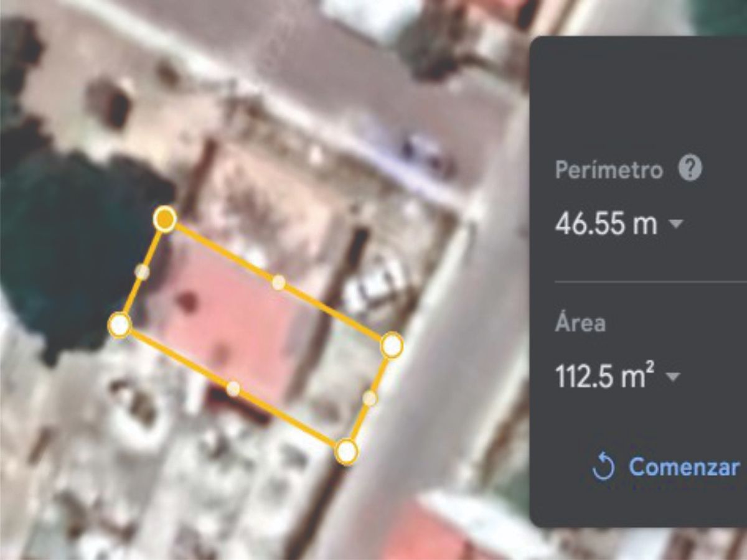Click midpoint handle on the short left edge

143,272
